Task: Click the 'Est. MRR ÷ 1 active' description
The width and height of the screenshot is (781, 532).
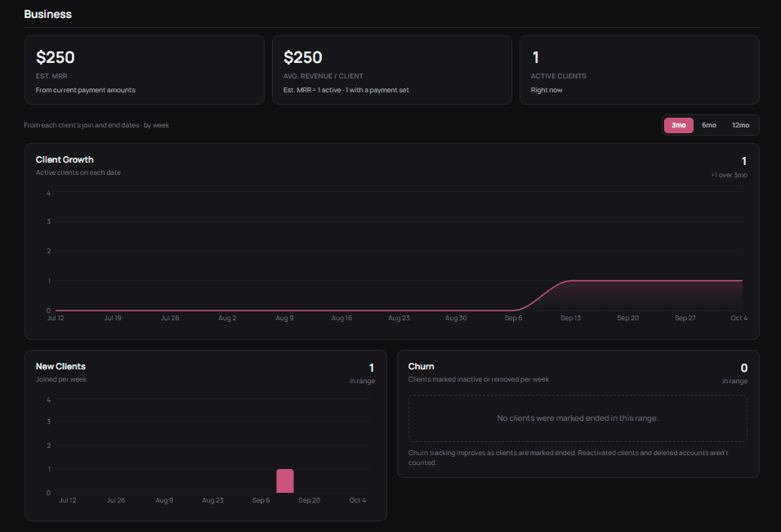Action: [x=346, y=90]
